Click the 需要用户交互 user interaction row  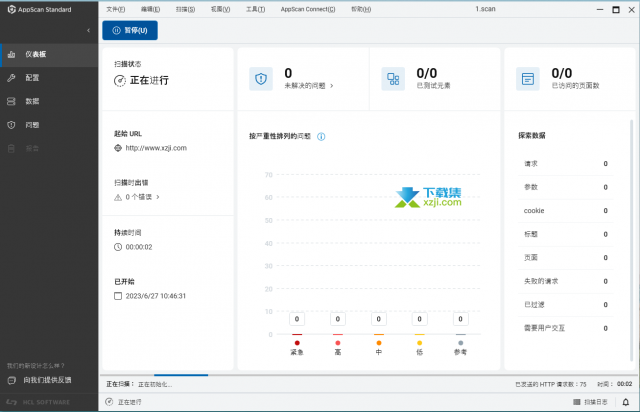pos(566,328)
